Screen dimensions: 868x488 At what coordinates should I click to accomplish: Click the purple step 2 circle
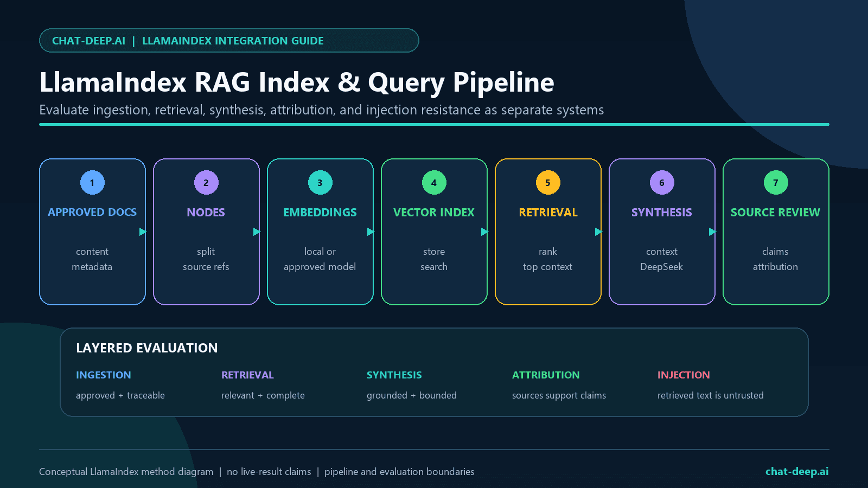click(206, 183)
